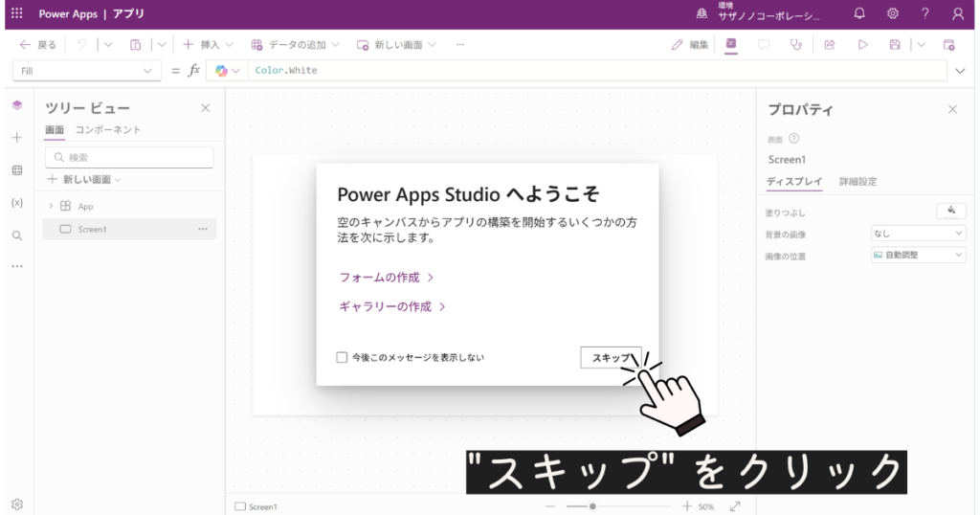Screen dimensions: 980x515
Task: Click the fit-to-window icon beside zoom
Action: (x=735, y=506)
